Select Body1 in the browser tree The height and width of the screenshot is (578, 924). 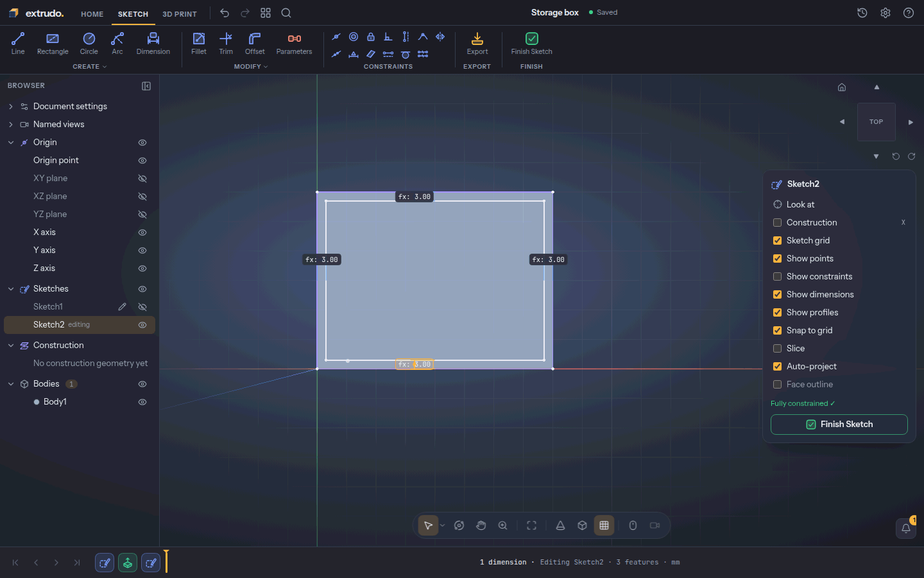coord(55,402)
